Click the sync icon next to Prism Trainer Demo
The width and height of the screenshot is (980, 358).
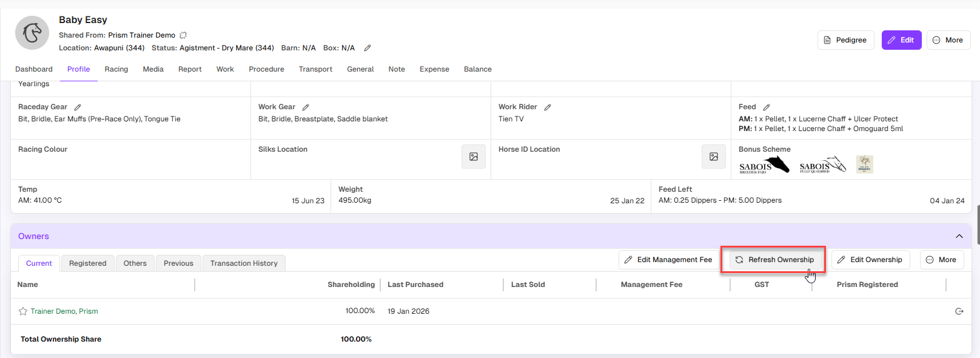pyautogui.click(x=183, y=35)
